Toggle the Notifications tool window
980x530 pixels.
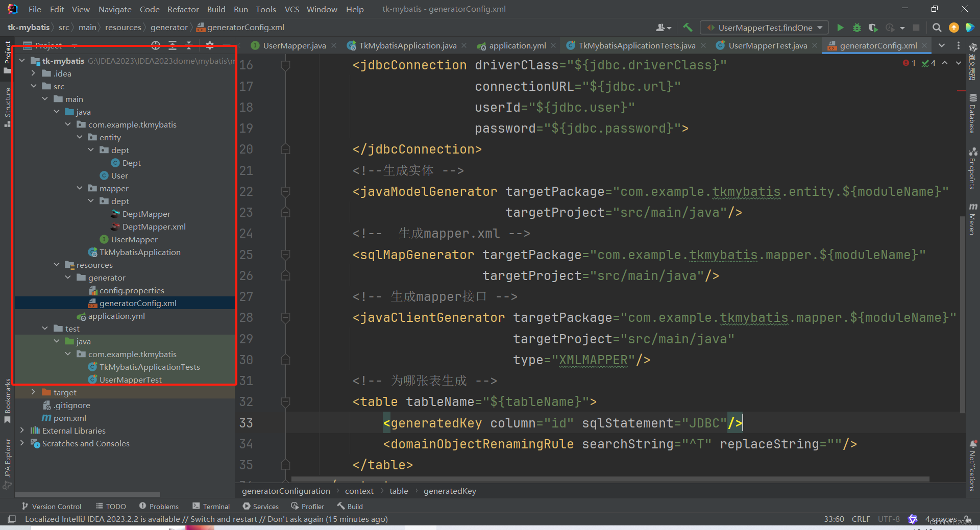973,465
